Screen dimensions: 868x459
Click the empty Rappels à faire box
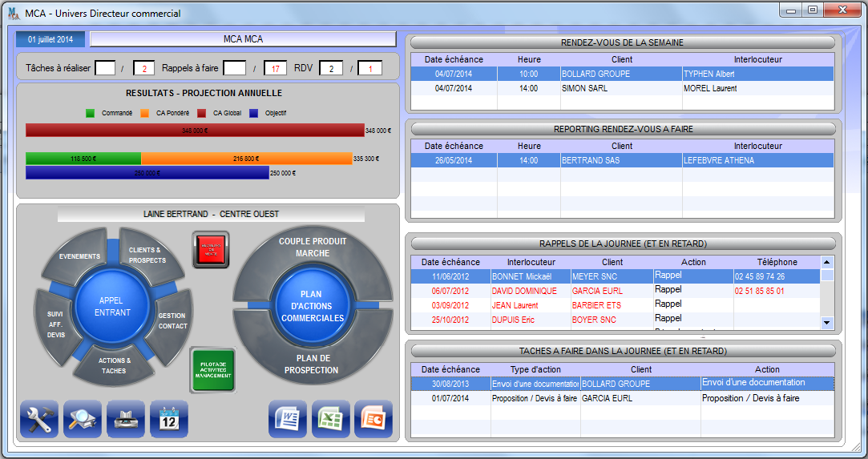point(235,68)
